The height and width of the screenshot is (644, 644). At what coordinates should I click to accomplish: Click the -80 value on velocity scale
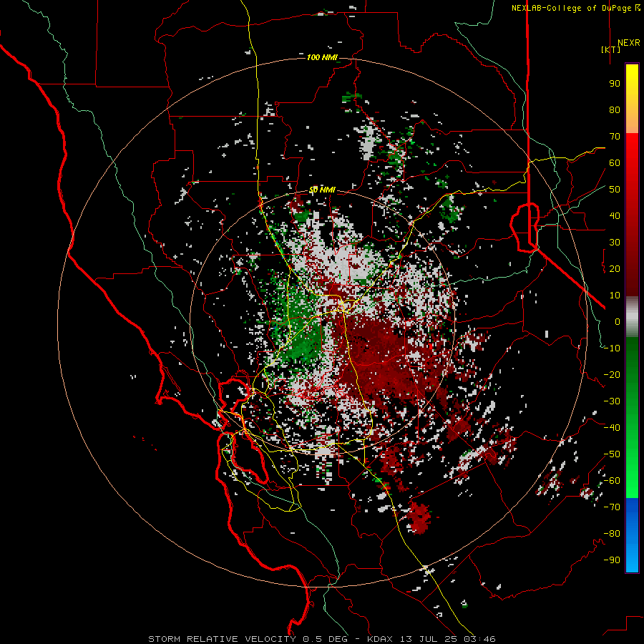pyautogui.click(x=612, y=534)
